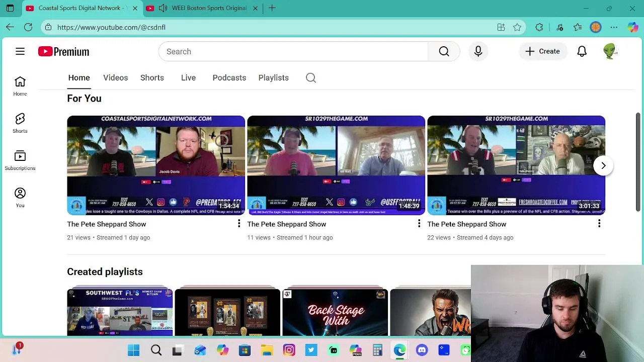Switch to the channel Shorts tab
The height and width of the screenshot is (362, 644).
[152, 77]
